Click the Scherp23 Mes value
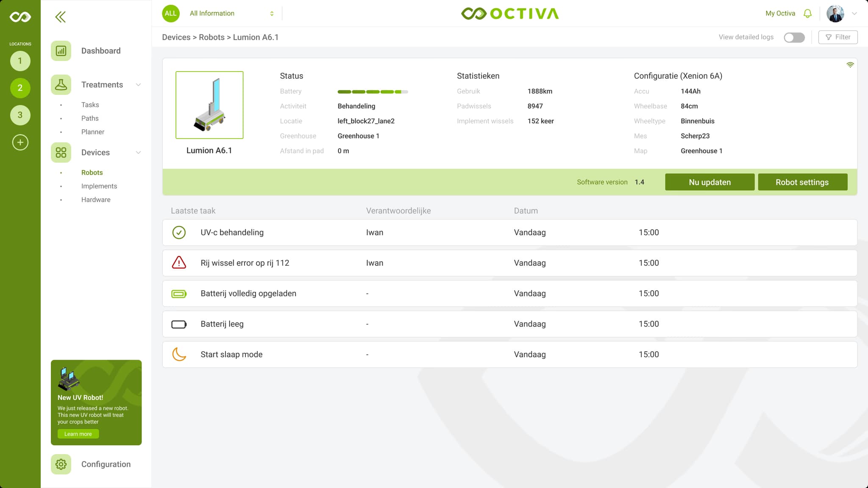Image resolution: width=868 pixels, height=488 pixels. pyautogui.click(x=695, y=136)
